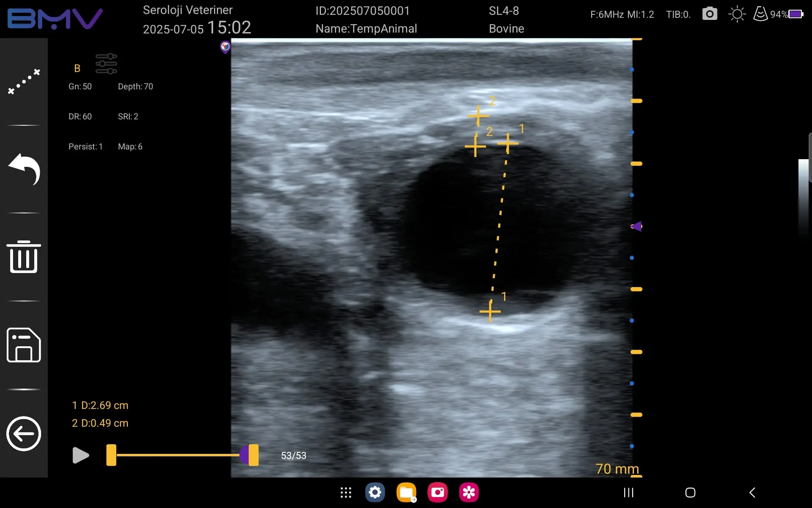Click the cine loop end handle

tap(253, 455)
